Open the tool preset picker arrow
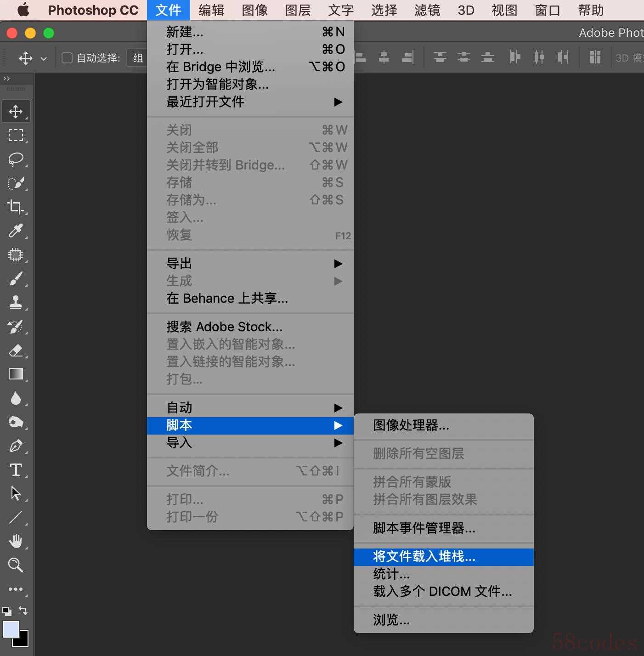Image resolution: width=644 pixels, height=656 pixels. point(44,58)
